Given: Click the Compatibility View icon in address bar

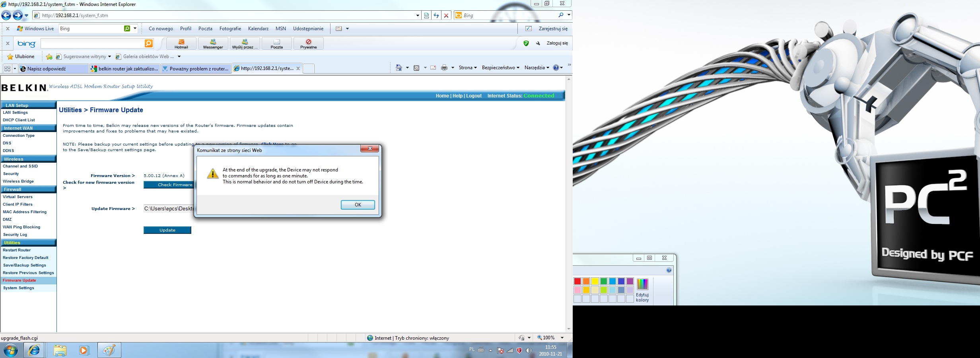Looking at the screenshot, I should tap(426, 16).
